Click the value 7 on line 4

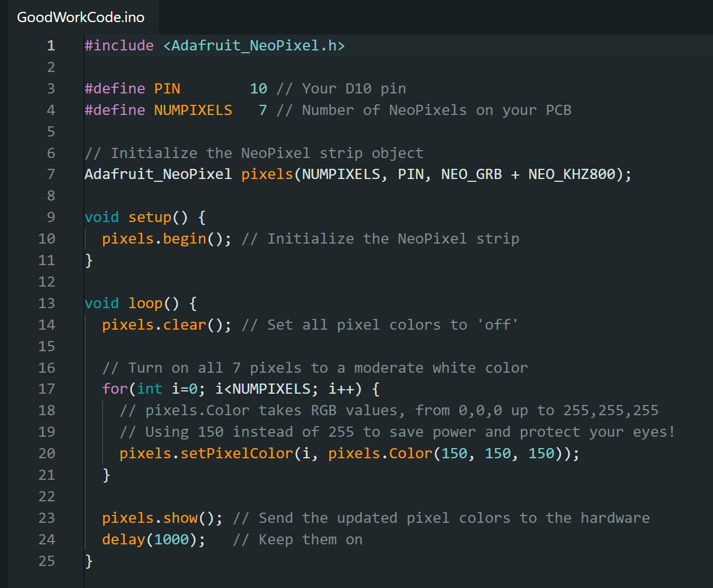(263, 110)
